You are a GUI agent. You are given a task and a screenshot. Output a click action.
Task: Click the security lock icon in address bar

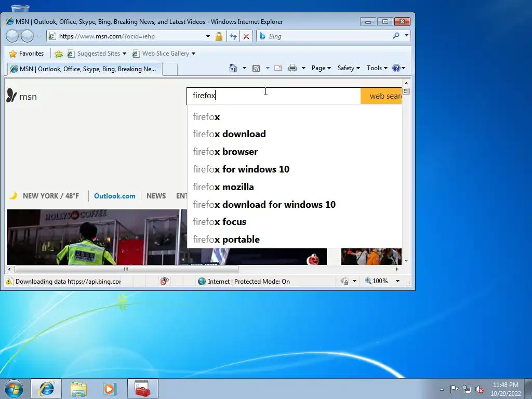tap(219, 36)
